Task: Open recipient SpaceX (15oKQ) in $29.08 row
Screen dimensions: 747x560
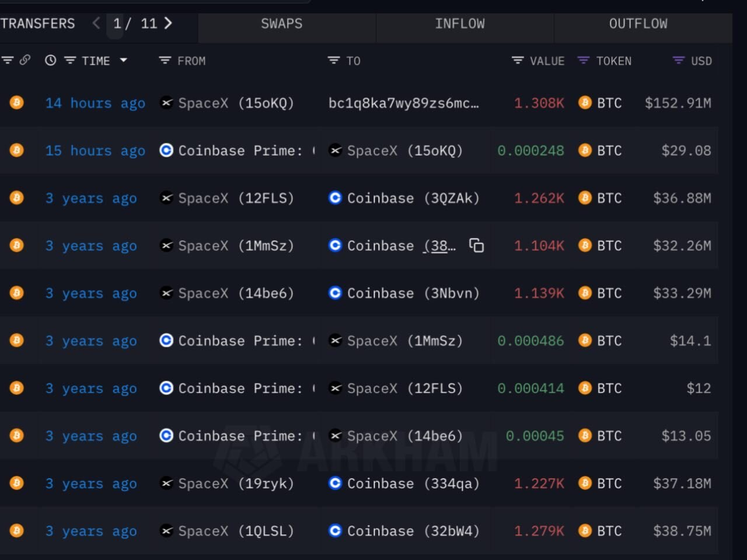Action: tap(405, 150)
